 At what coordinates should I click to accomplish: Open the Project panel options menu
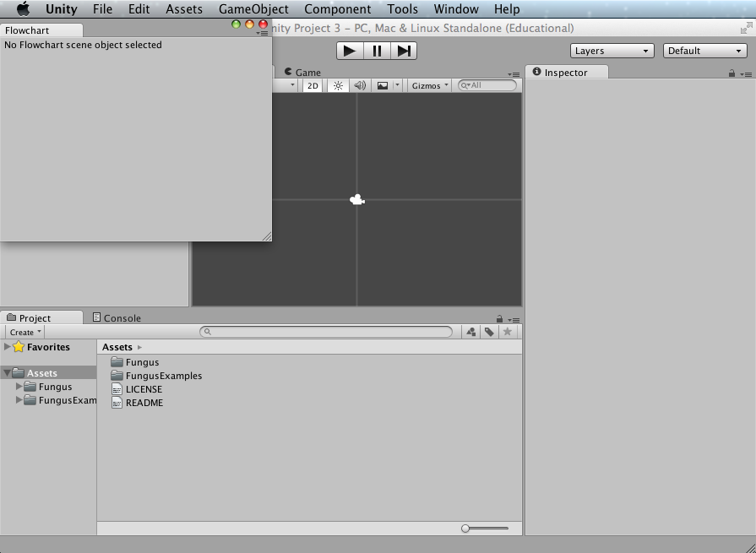514,320
